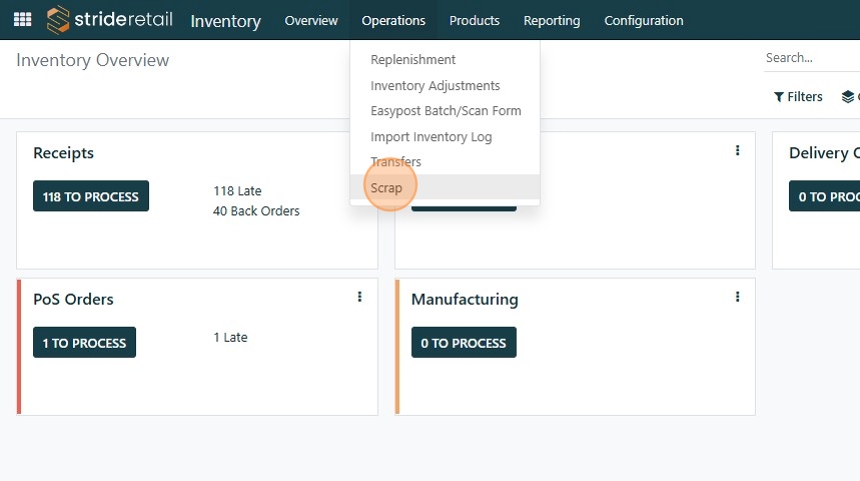This screenshot has width=860, height=481.
Task: Click Manufacturing 0 To Process button
Action: click(x=464, y=343)
